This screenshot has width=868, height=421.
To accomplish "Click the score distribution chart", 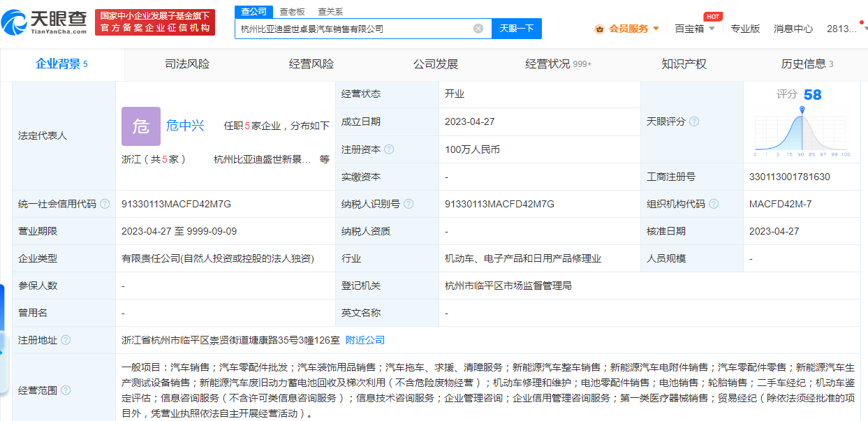I will pyautogui.click(x=802, y=131).
